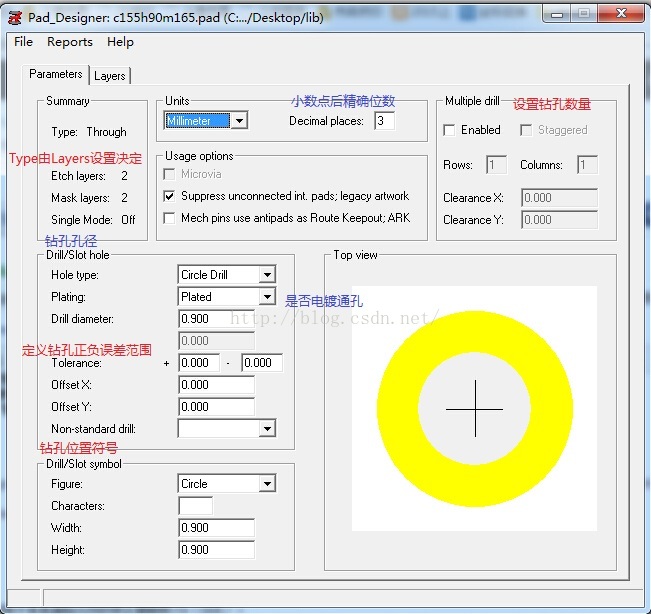Click the Pad_Designer app icon in title bar
651x614 pixels.
click(x=14, y=14)
